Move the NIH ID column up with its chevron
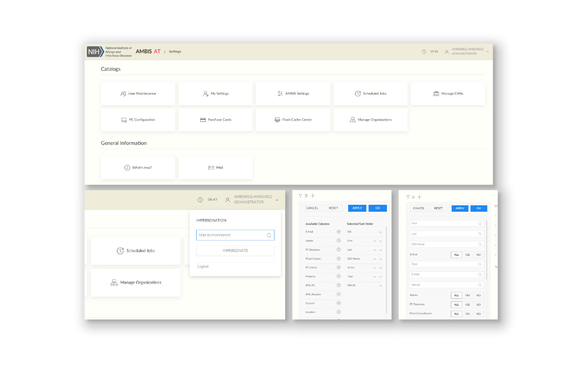 click(x=380, y=286)
